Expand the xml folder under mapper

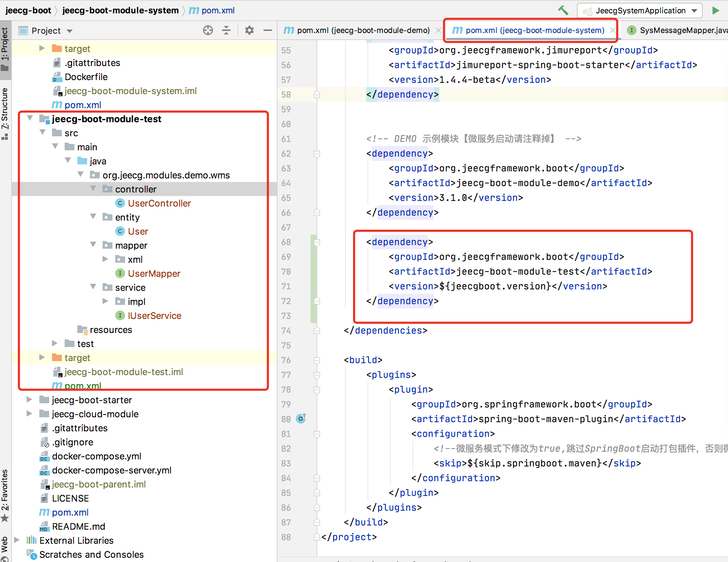(105, 259)
